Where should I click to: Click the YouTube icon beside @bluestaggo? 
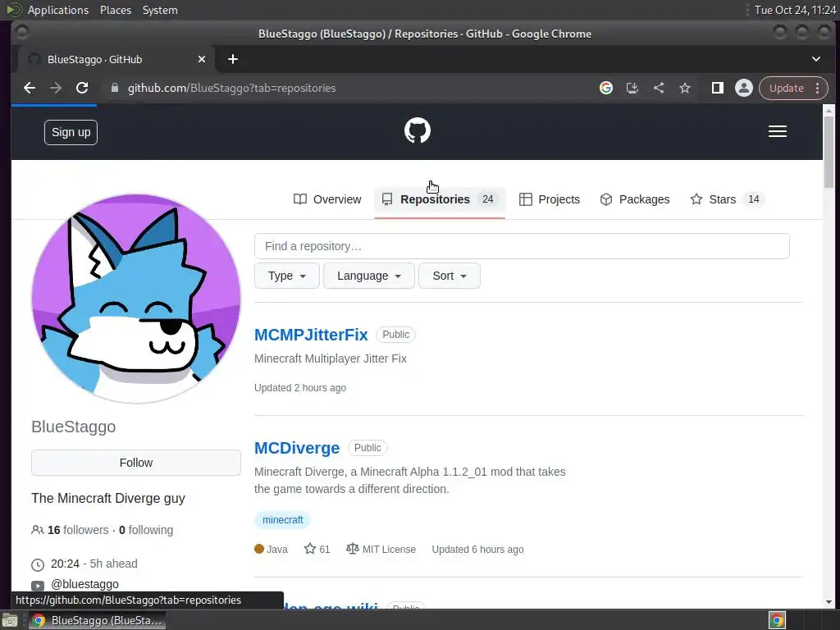tap(38, 584)
